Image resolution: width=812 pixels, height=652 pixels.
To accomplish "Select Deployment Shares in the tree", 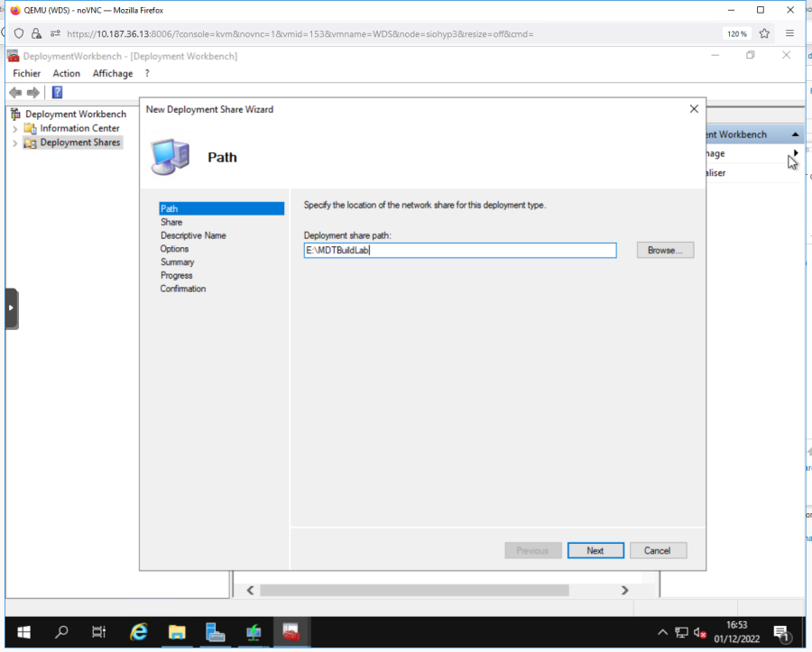I will coord(79,142).
